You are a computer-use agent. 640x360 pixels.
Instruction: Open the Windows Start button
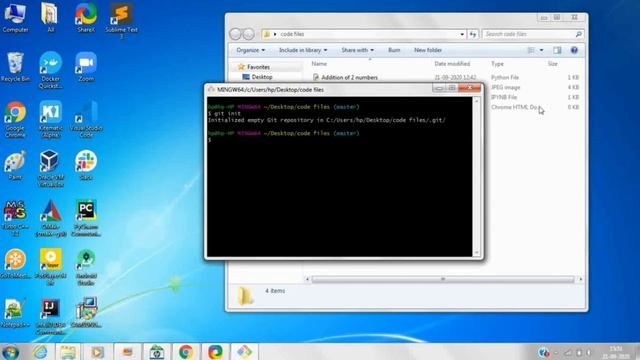[x=10, y=352]
